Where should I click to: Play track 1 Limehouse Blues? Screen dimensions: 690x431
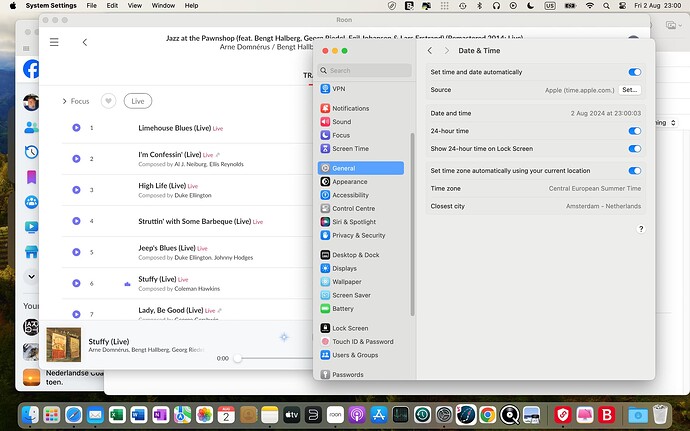(x=76, y=128)
